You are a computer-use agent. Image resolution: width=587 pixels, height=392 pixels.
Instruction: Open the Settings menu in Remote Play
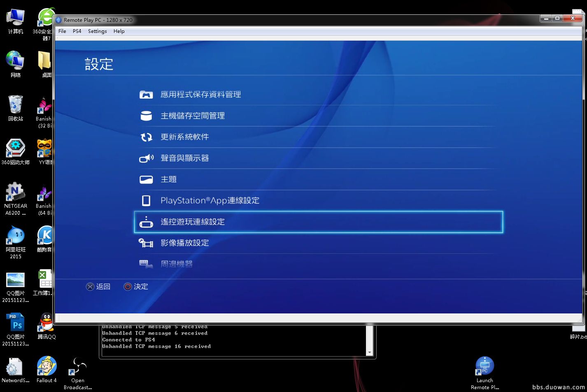pyautogui.click(x=97, y=31)
